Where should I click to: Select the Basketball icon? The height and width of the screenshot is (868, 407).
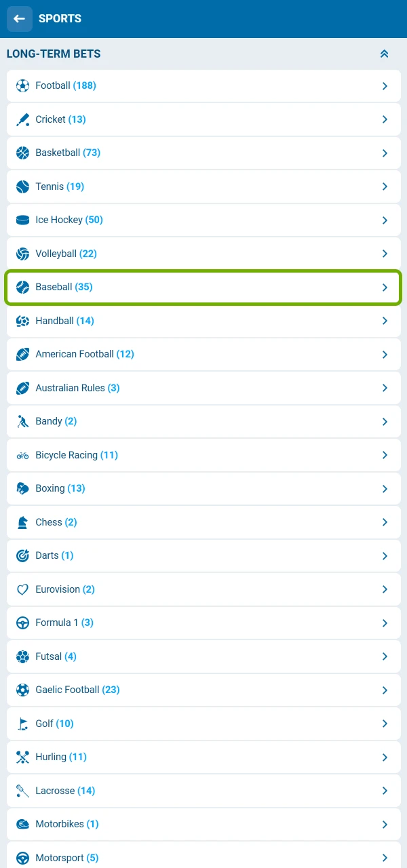[x=22, y=153]
